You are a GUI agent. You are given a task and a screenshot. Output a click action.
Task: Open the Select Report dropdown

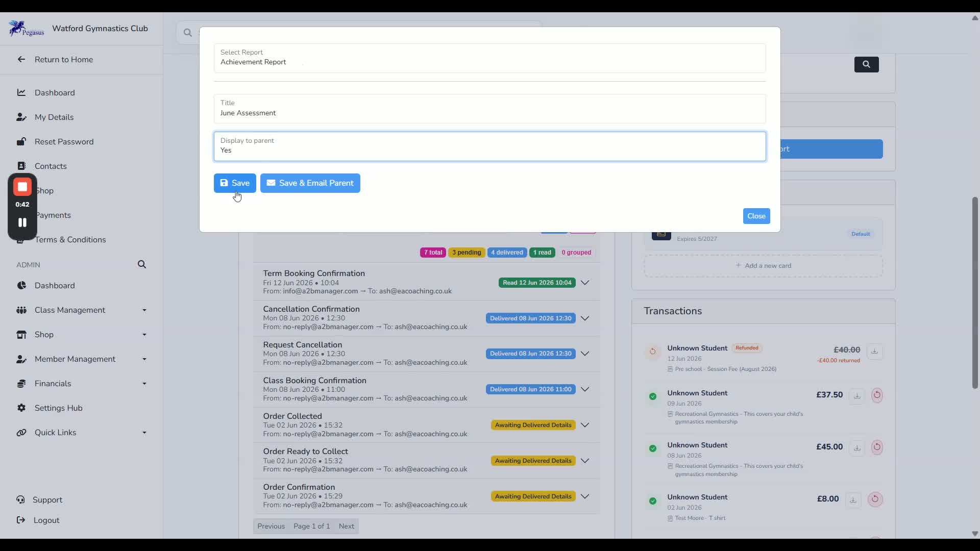click(490, 58)
